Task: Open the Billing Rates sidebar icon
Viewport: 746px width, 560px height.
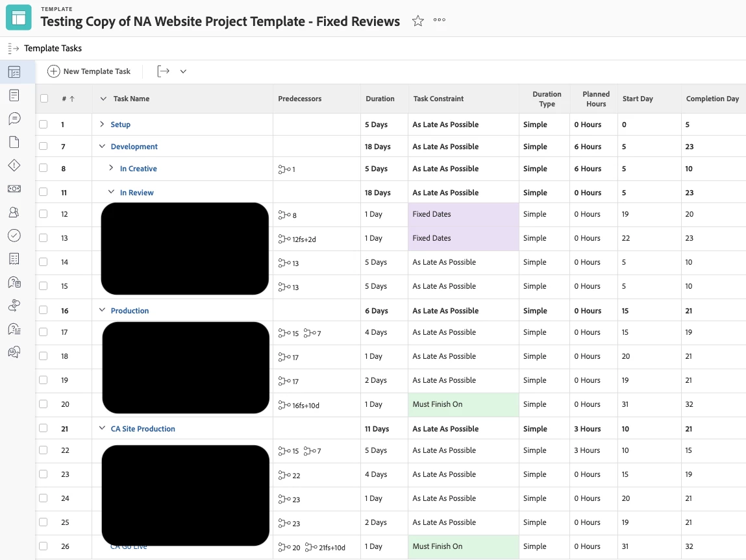Action: point(14,259)
